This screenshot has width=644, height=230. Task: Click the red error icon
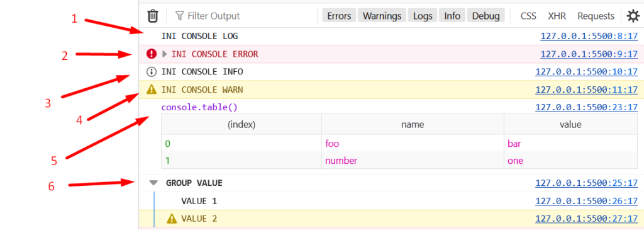tap(152, 54)
